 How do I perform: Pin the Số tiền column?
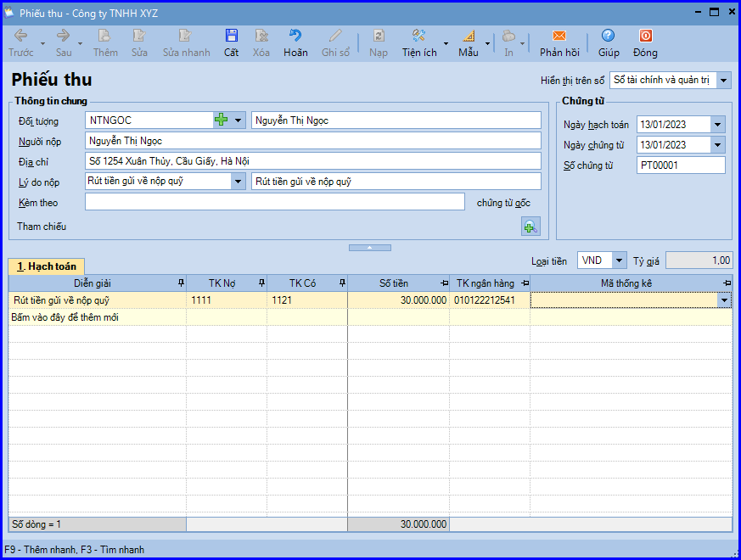tap(444, 283)
